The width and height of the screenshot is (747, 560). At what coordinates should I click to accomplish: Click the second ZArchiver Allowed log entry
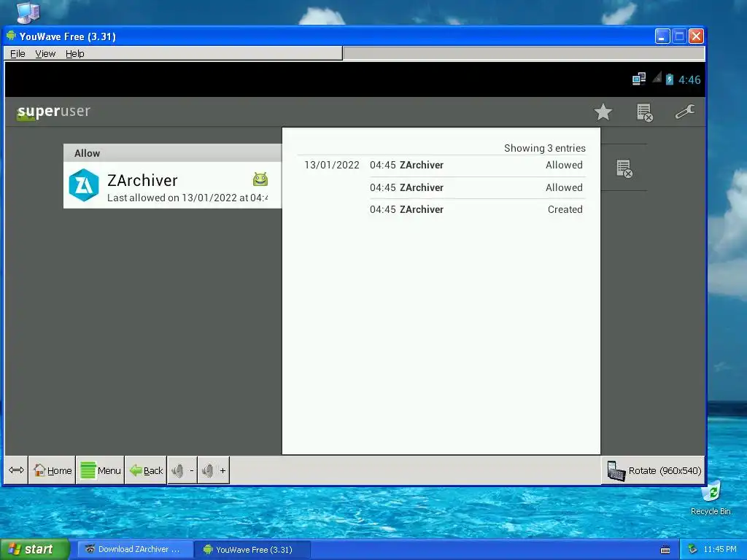click(476, 187)
